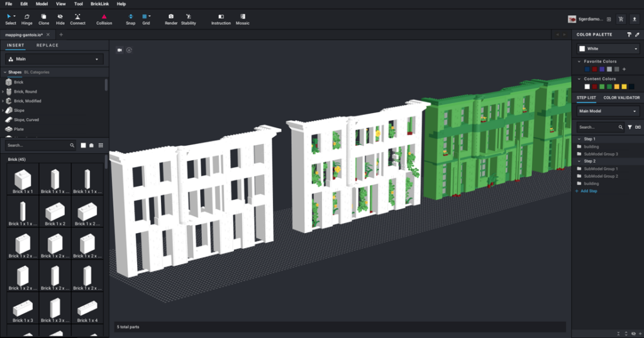Toggle the Grid setting
Image resolution: width=644 pixels, height=338 pixels.
(x=146, y=19)
